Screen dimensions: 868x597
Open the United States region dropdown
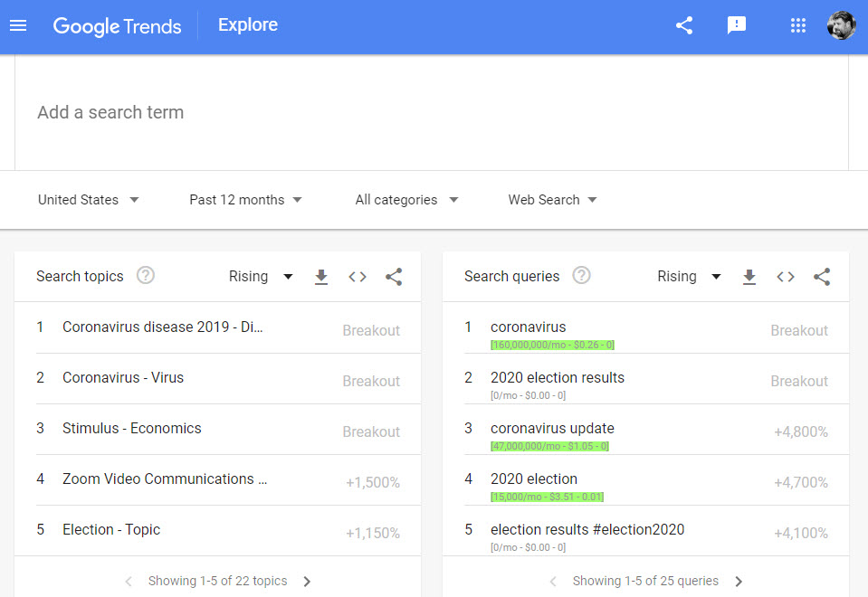coord(89,200)
